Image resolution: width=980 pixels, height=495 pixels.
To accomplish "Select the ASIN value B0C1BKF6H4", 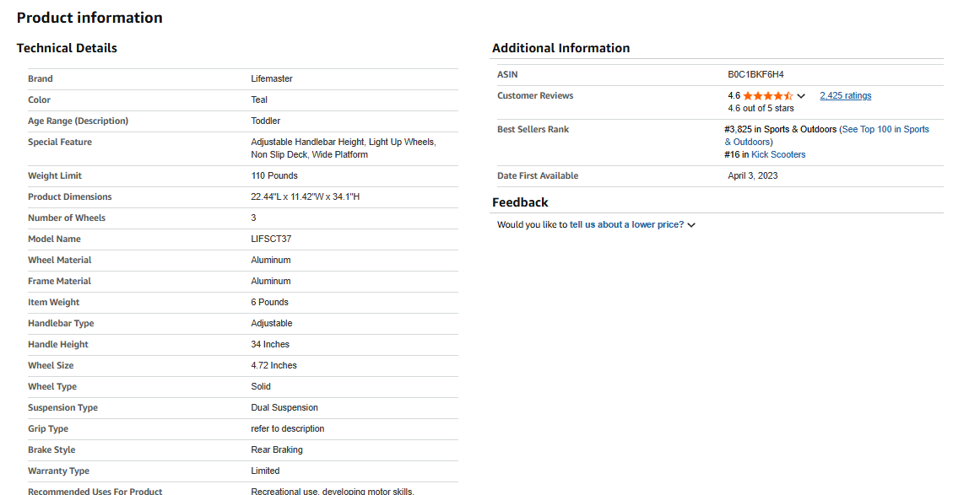I will point(755,75).
